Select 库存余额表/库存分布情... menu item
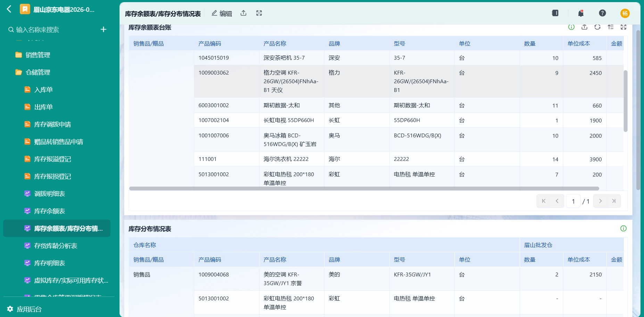Viewport: 644px width, 317px height. [57, 228]
